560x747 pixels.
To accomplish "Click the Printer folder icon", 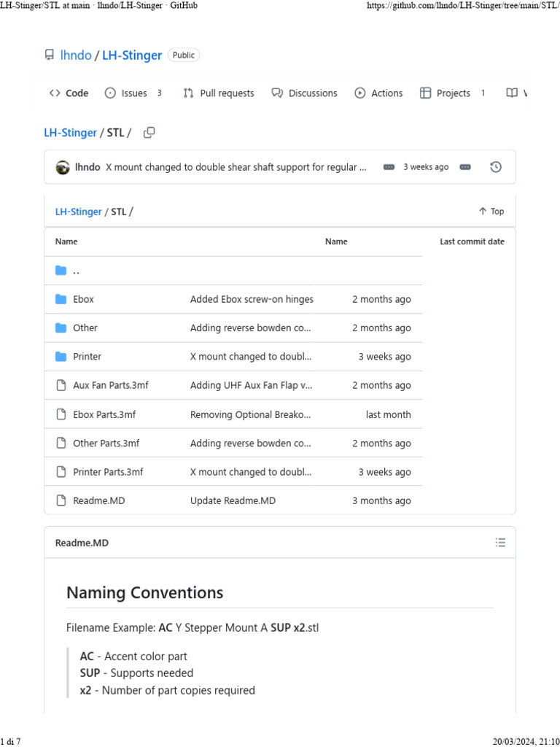I will click(x=61, y=357).
